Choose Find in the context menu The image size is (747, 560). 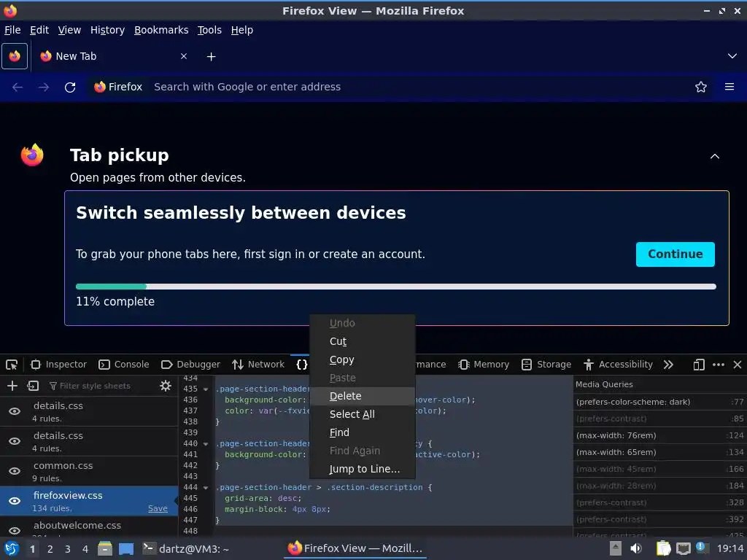pyautogui.click(x=363, y=432)
